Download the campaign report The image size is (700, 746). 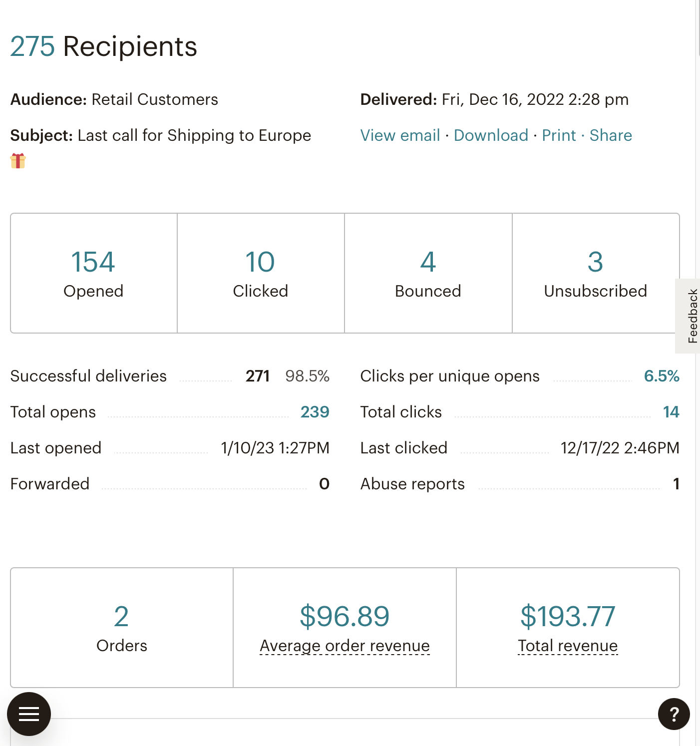point(490,135)
